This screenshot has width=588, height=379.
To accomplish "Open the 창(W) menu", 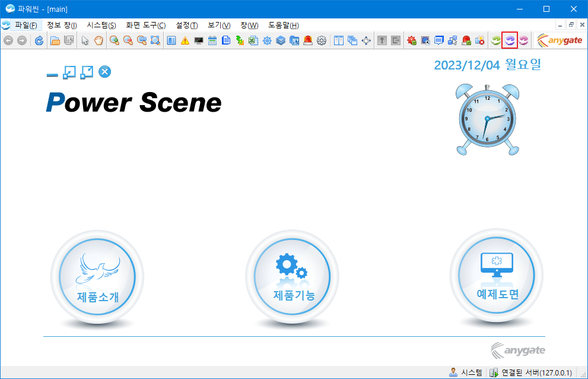I will click(249, 25).
